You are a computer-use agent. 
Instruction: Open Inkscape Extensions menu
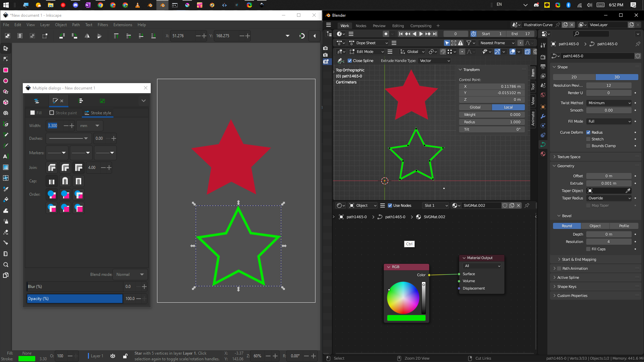(122, 25)
